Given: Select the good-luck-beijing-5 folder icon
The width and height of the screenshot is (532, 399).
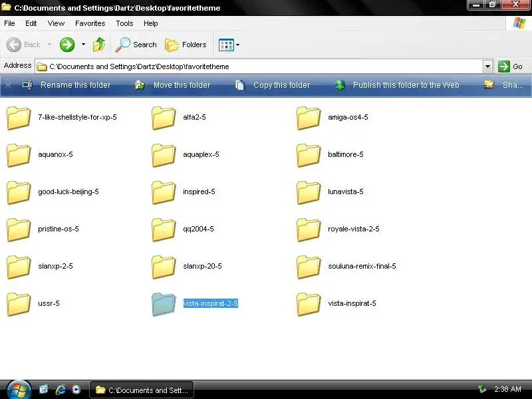Looking at the screenshot, I should 19,192.
